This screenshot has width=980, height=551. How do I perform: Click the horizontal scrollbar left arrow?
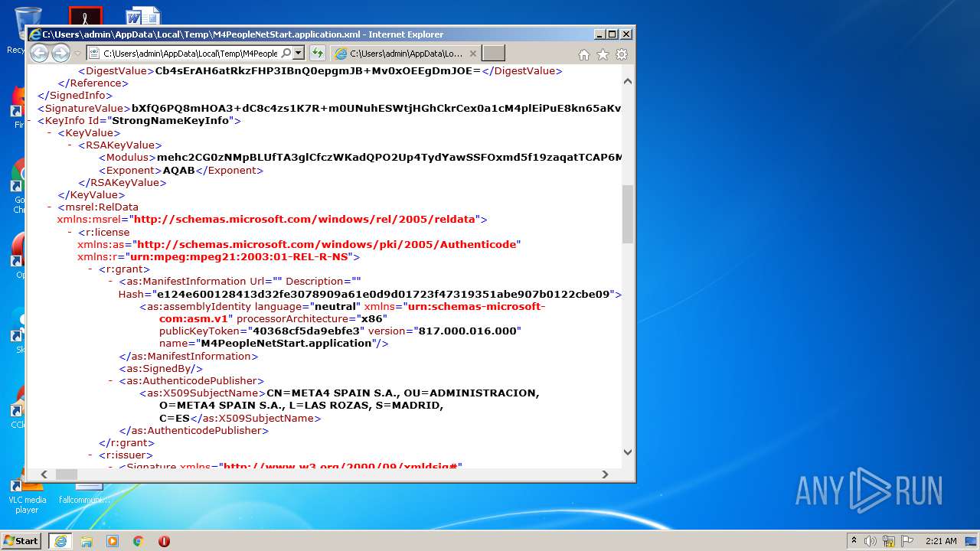(x=44, y=474)
